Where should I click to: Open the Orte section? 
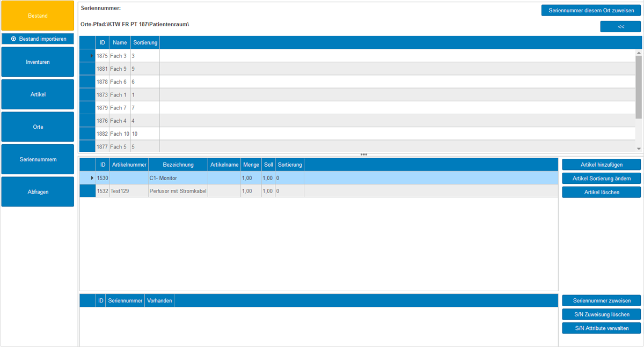[38, 127]
